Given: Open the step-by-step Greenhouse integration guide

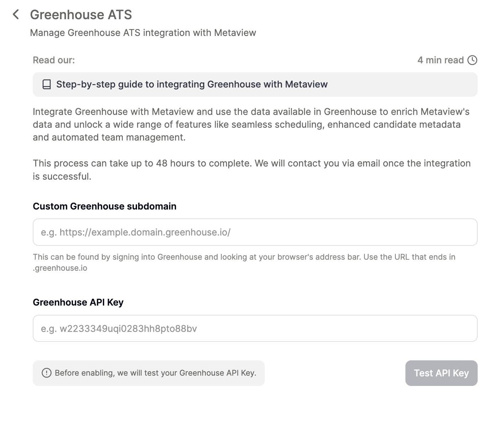Looking at the screenshot, I should tap(192, 84).
